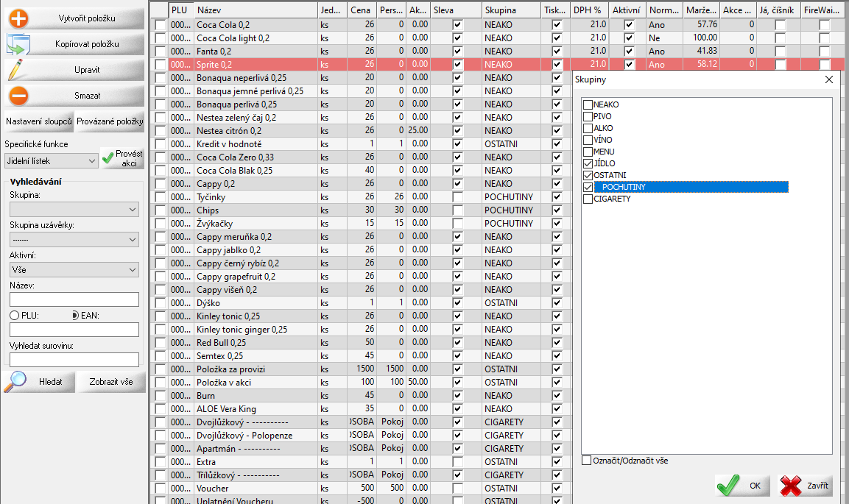Close the Skupiny dialog with X
Image resolution: width=849 pixels, height=504 pixels.
pyautogui.click(x=829, y=79)
